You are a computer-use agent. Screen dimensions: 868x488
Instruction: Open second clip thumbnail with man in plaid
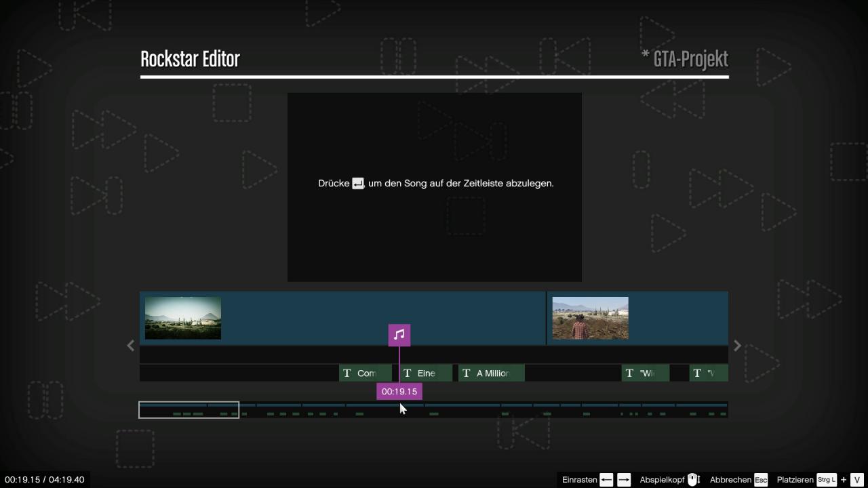590,318
